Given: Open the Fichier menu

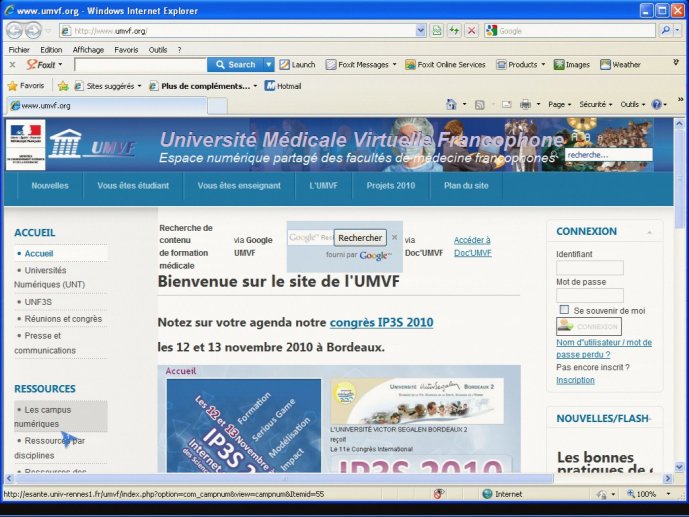Looking at the screenshot, I should coord(19,50).
